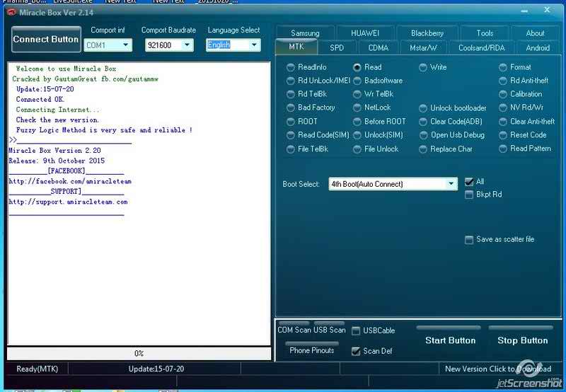Choose Read Code(SIM) radio option

point(318,135)
